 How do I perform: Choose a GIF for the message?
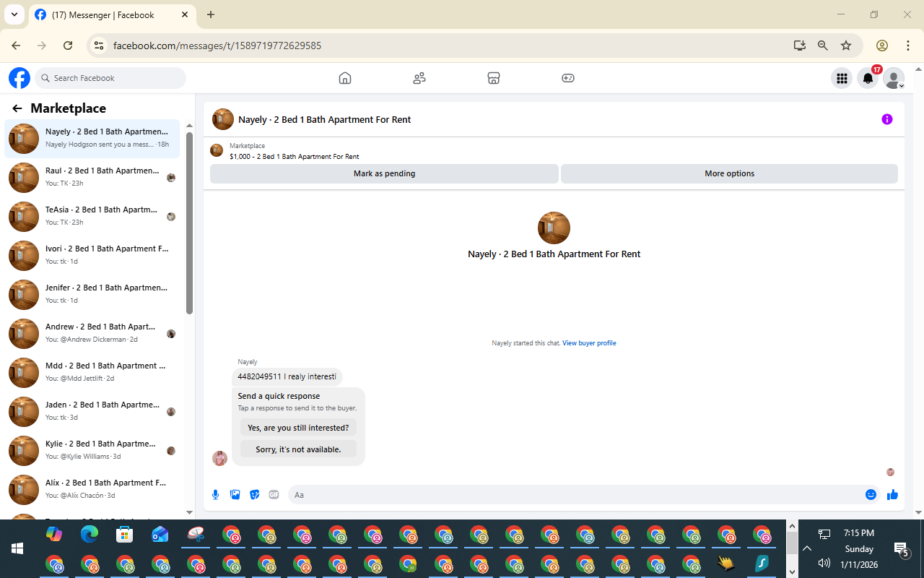click(274, 495)
